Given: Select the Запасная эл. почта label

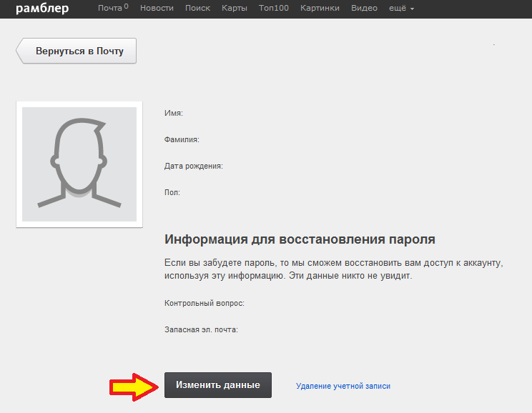Looking at the screenshot, I should (x=201, y=329).
